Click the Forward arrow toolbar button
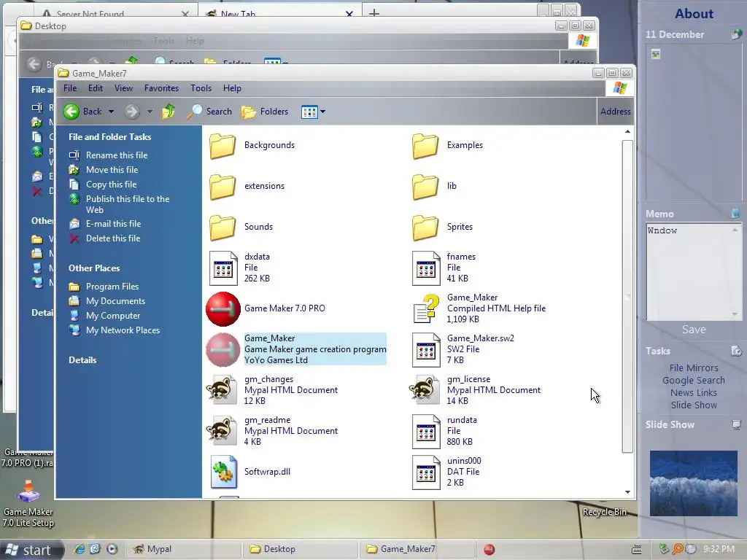Image resolution: width=747 pixels, height=560 pixels. [x=132, y=112]
